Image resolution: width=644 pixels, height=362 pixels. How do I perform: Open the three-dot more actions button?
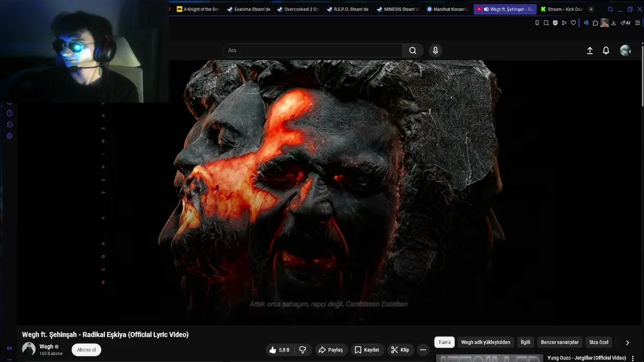click(423, 350)
